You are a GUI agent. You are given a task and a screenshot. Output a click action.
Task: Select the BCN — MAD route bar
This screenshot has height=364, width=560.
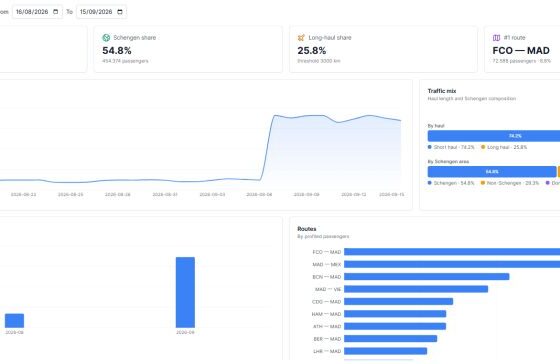click(x=426, y=276)
